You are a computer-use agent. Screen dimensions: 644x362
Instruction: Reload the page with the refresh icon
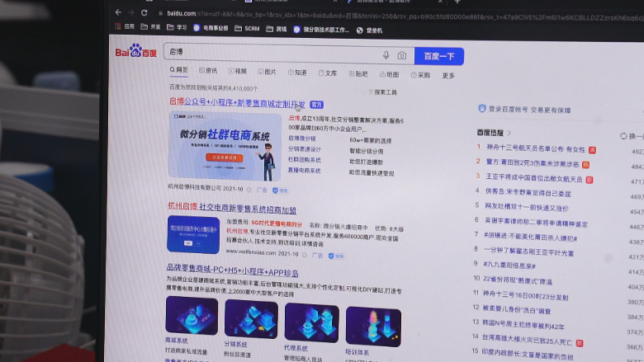coord(144,12)
